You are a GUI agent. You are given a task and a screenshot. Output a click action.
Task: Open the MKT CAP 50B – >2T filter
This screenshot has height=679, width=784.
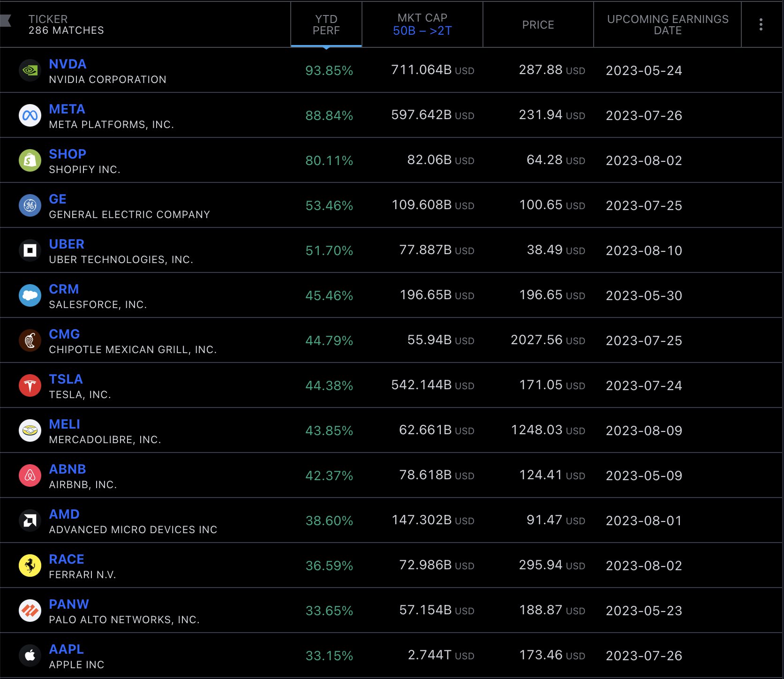tap(422, 24)
